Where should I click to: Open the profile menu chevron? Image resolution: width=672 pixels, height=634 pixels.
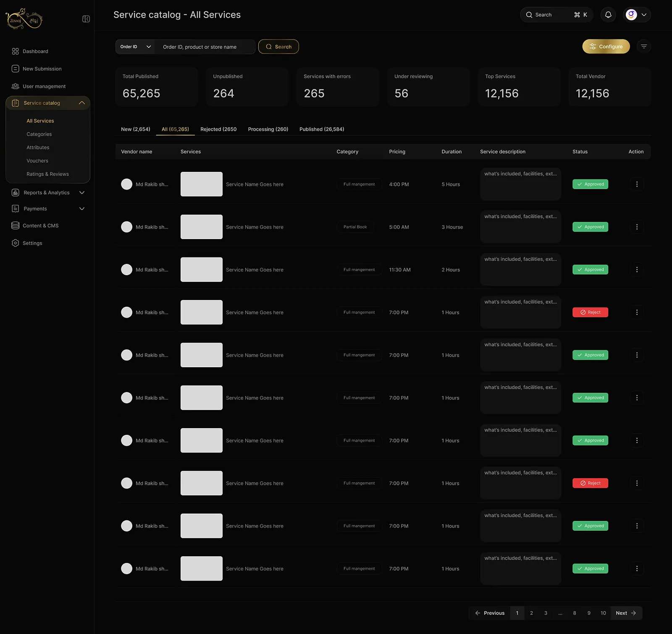coord(644,15)
